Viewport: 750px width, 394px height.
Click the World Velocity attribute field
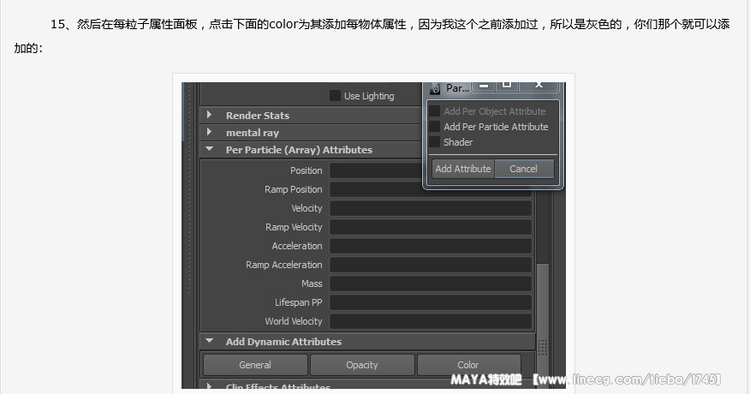click(430, 321)
